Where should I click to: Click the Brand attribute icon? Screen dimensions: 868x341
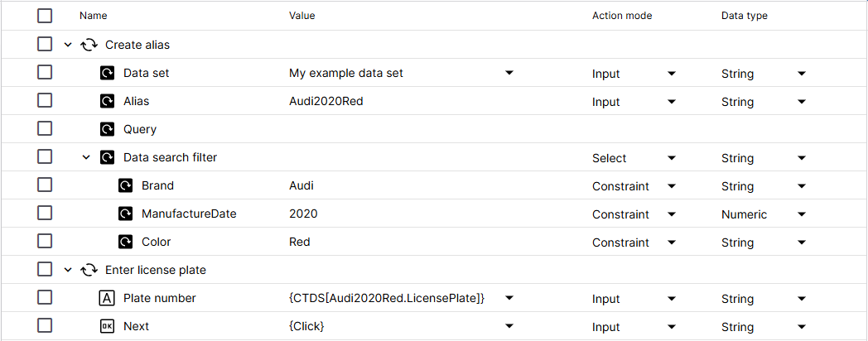(125, 185)
